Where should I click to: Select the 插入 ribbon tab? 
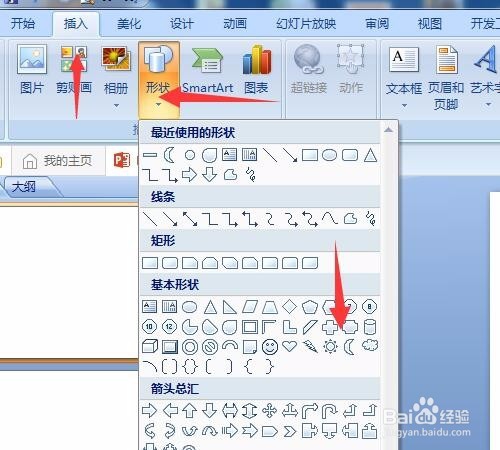click(x=76, y=24)
